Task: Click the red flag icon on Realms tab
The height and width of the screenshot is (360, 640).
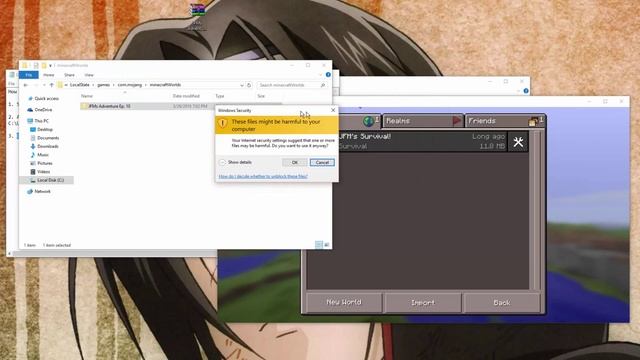Action: tap(457, 121)
